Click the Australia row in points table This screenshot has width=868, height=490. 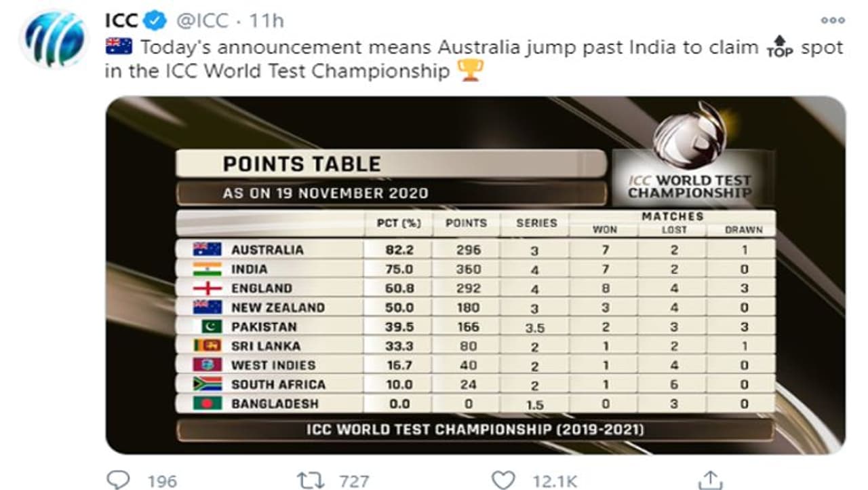[475, 249]
